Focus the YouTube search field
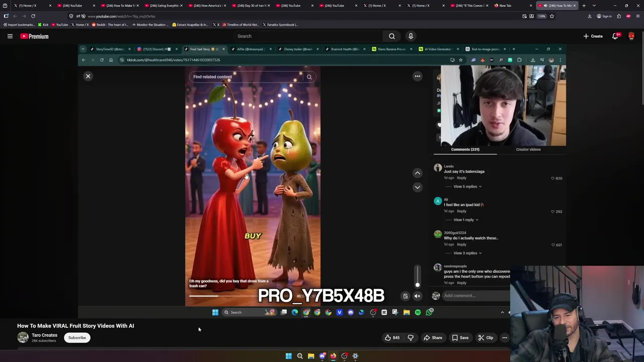The width and height of the screenshot is (644, 362). pyautogui.click(x=308, y=36)
